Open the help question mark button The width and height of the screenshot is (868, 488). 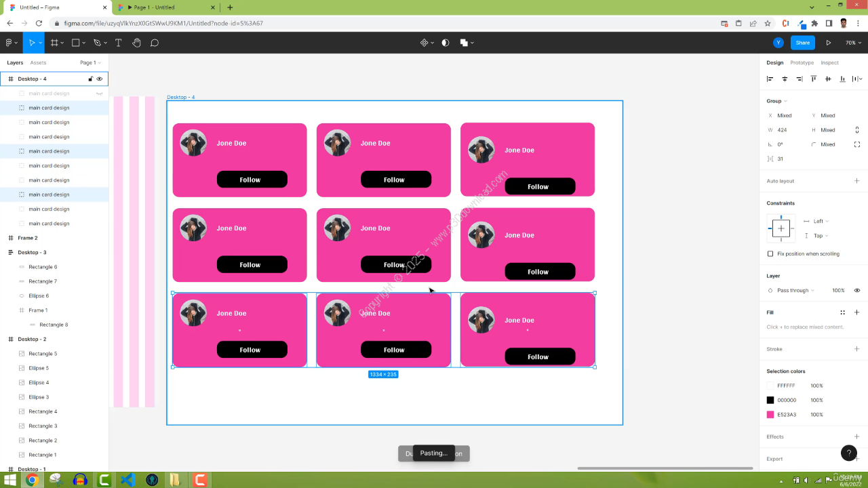click(849, 453)
